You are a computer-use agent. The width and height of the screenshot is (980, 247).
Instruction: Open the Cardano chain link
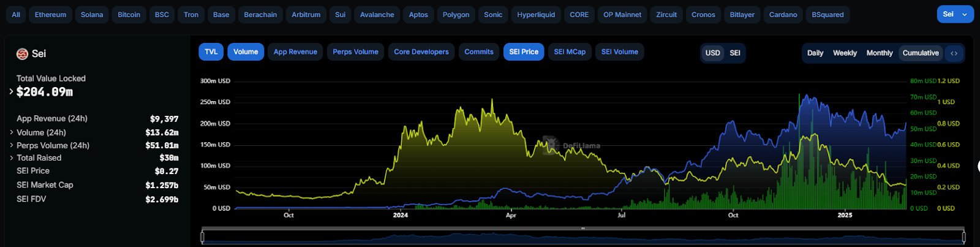[x=783, y=15]
